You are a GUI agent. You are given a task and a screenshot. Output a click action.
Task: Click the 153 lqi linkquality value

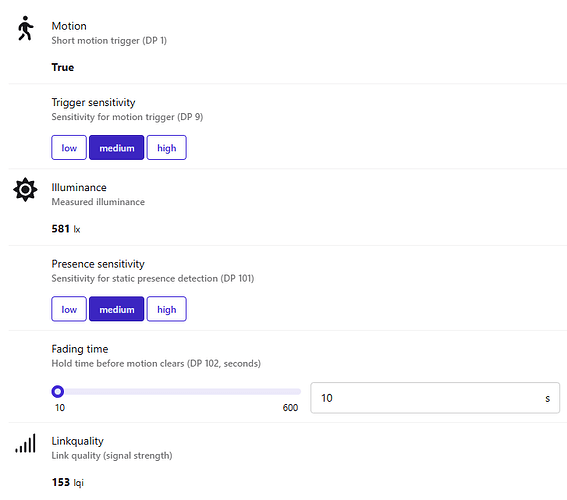pyautogui.click(x=68, y=483)
